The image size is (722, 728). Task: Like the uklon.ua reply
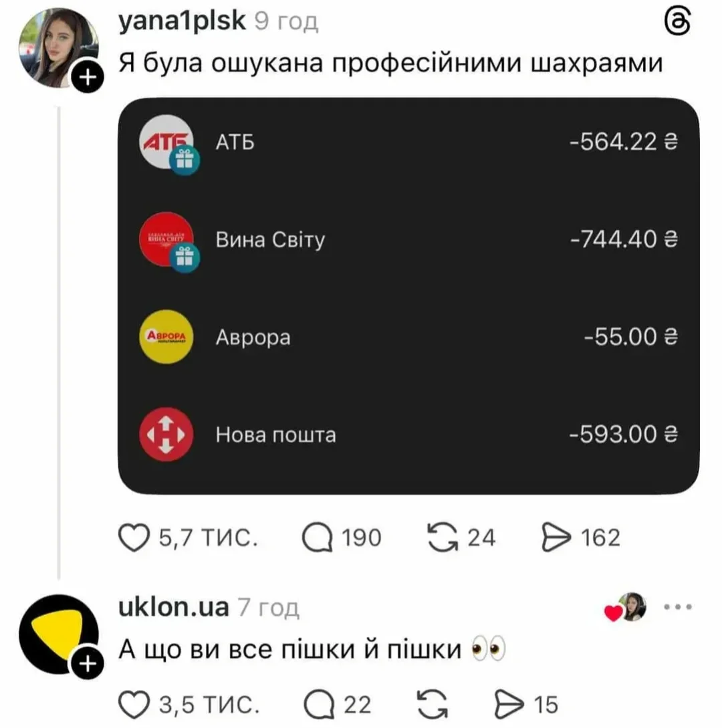(x=134, y=705)
